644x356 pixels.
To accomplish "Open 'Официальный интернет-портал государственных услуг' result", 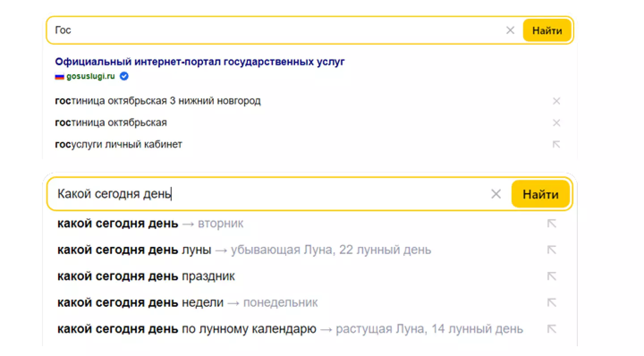I will pyautogui.click(x=199, y=62).
